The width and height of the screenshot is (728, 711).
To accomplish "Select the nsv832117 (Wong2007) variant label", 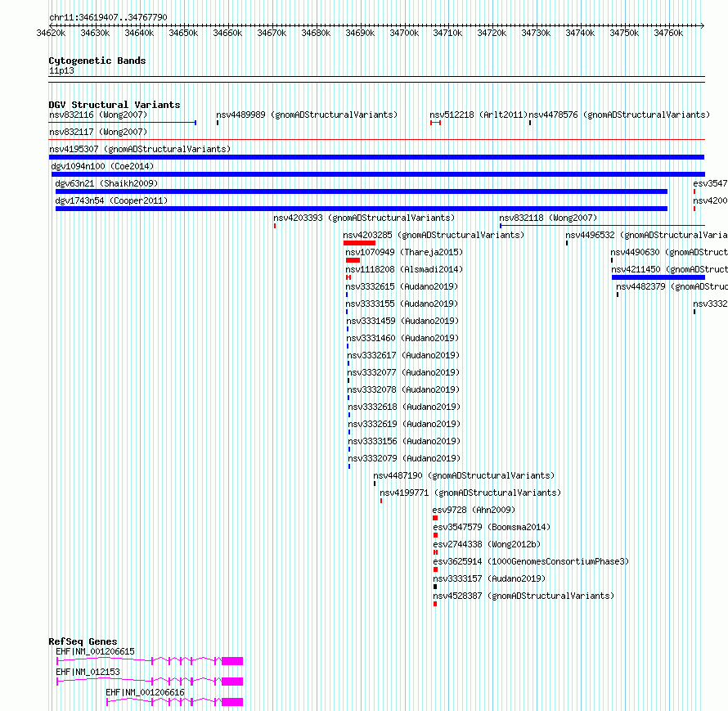I will pos(98,132).
